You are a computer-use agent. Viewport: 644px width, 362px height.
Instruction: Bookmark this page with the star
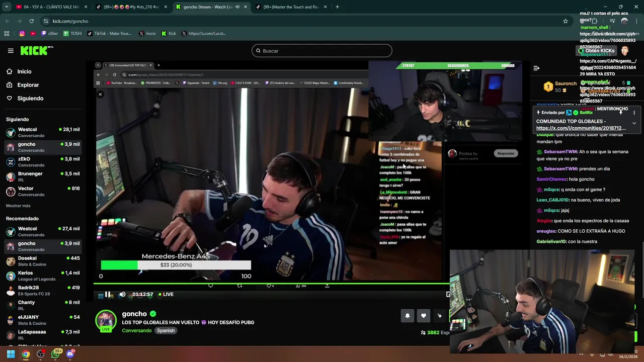coord(566,21)
